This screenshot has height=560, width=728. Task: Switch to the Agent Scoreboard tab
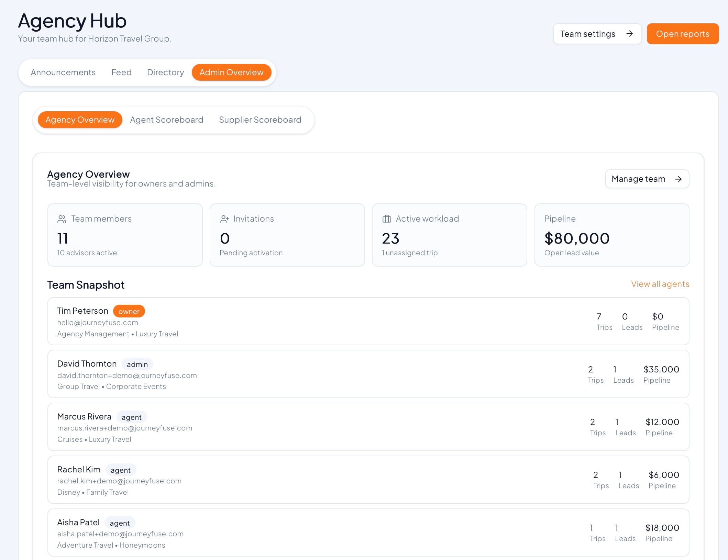166,120
